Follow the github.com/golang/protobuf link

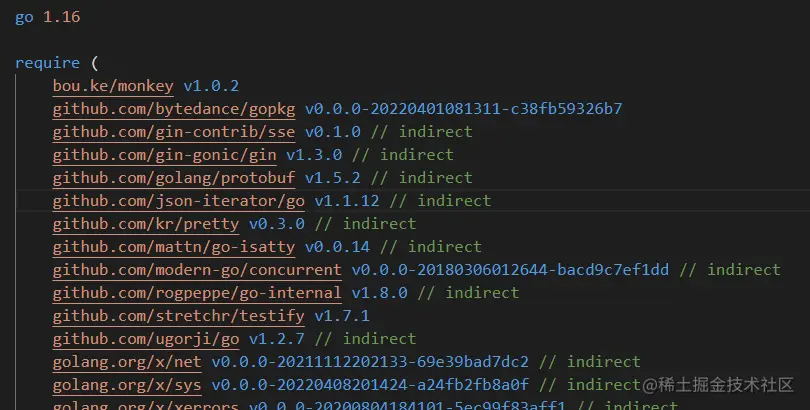coord(174,178)
